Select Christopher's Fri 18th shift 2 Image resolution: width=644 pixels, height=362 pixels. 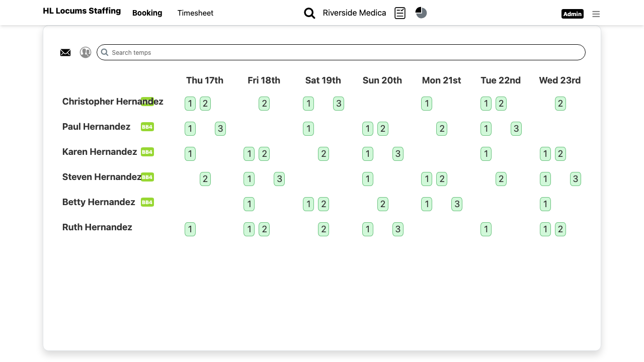(x=264, y=104)
